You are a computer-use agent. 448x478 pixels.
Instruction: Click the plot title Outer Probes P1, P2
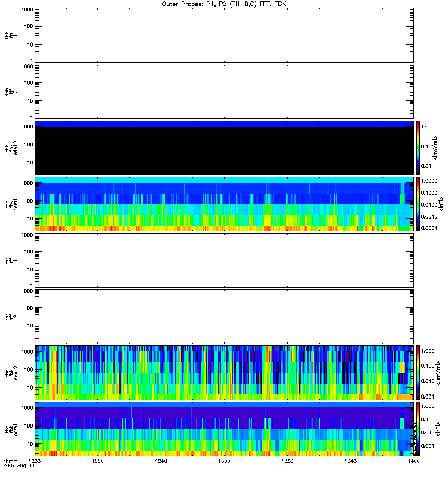[224, 4]
